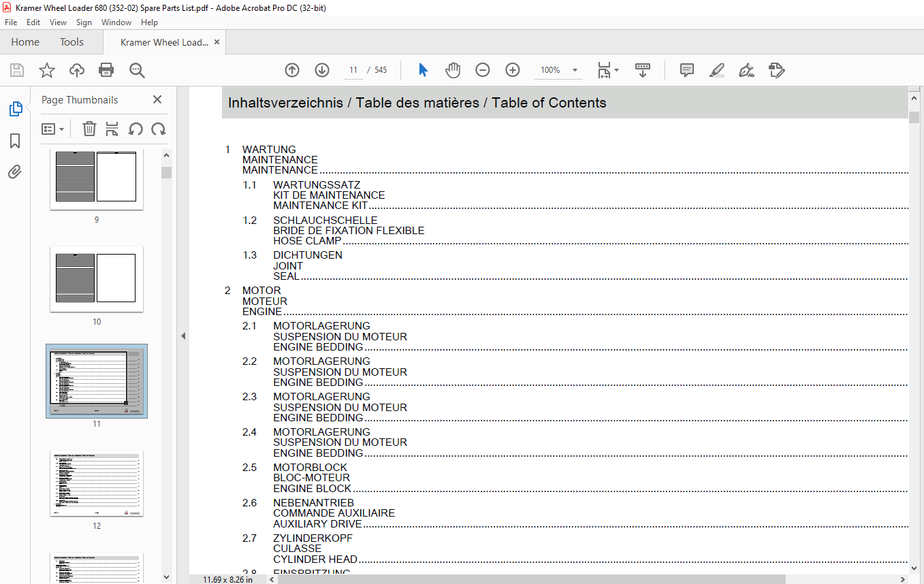The image size is (924, 584).
Task: Click the horizontal scrollbar right arrow
Action: (903, 579)
